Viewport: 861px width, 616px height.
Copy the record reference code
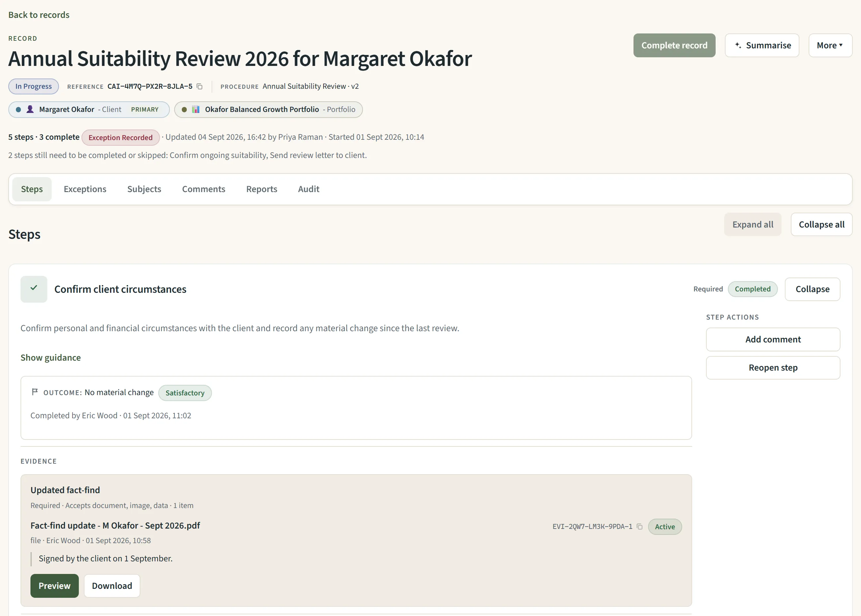(199, 86)
